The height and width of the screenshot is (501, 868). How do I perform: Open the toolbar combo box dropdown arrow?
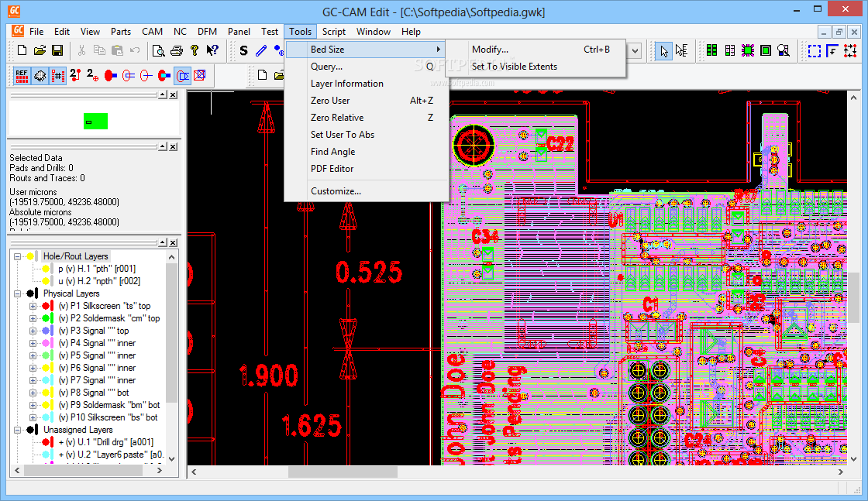point(635,51)
